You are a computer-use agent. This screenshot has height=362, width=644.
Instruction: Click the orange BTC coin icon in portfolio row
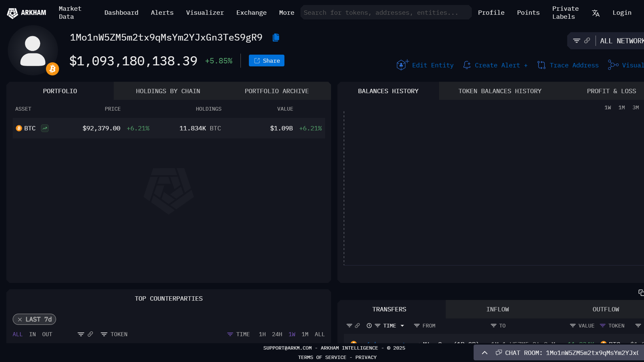pos(19,128)
